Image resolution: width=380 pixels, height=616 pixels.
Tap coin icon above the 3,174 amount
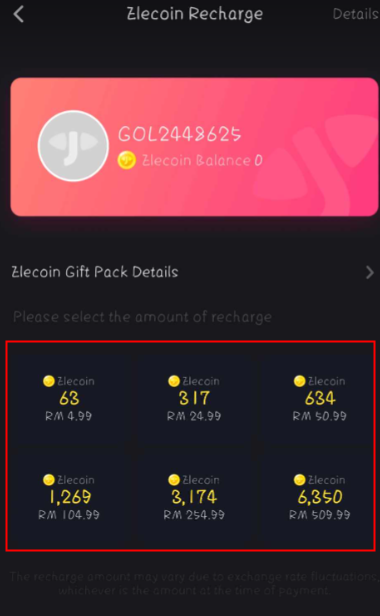[x=174, y=480]
